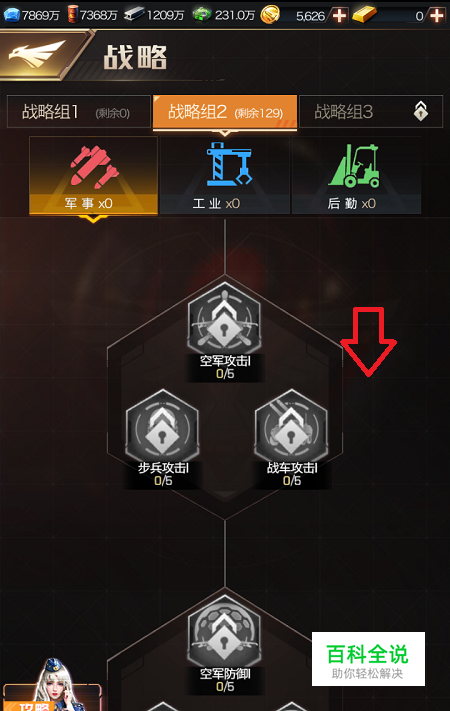Add gold bars with plus button
450x711 pixels.
tap(436, 15)
